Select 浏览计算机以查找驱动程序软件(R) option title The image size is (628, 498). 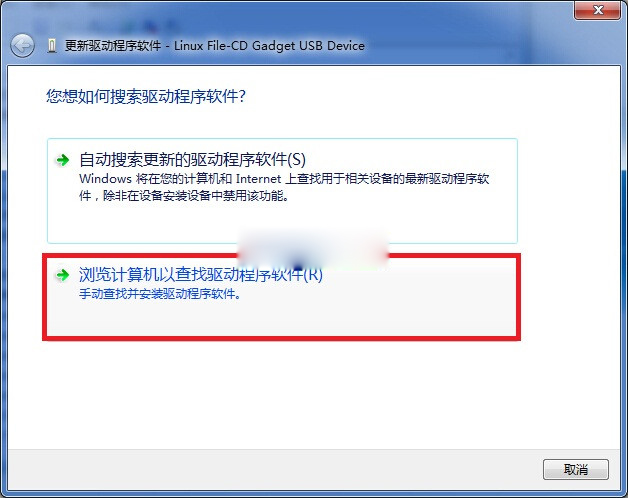(201, 275)
